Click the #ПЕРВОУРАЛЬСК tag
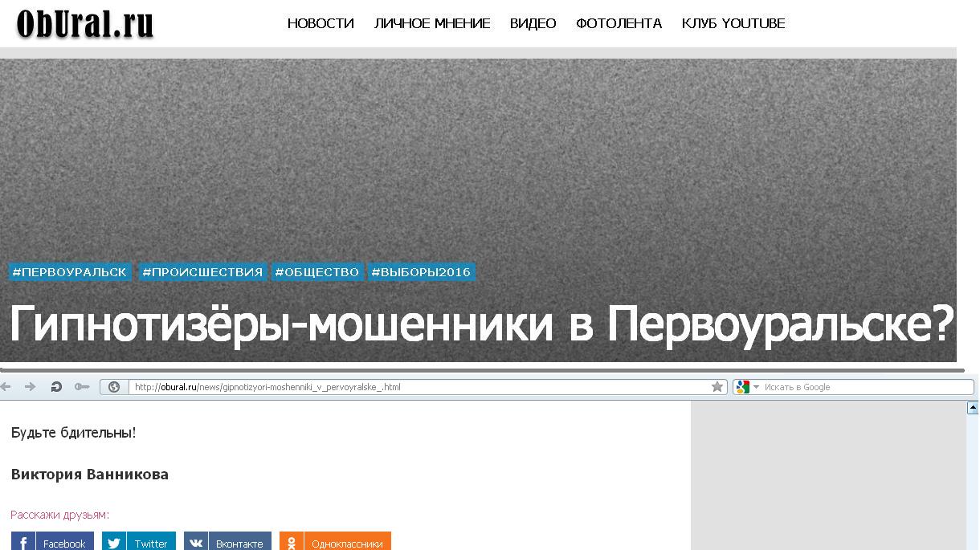The width and height of the screenshot is (980, 550). (x=69, y=272)
